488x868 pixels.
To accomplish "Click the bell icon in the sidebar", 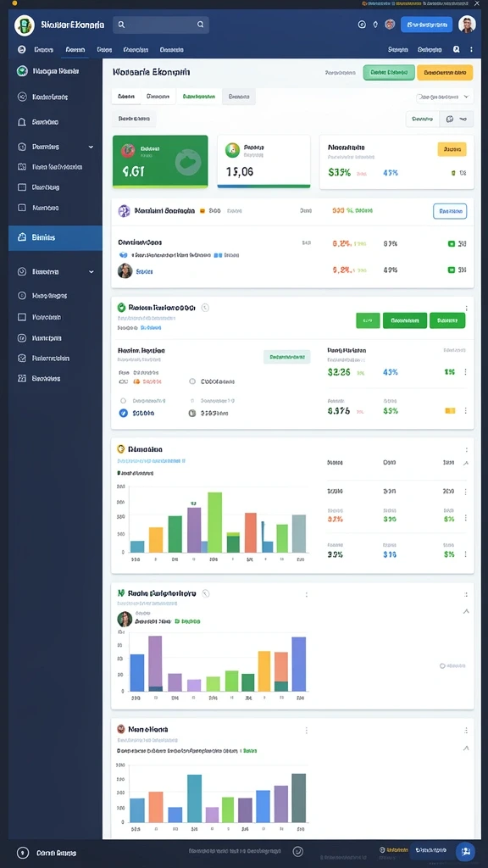I will coord(22,122).
